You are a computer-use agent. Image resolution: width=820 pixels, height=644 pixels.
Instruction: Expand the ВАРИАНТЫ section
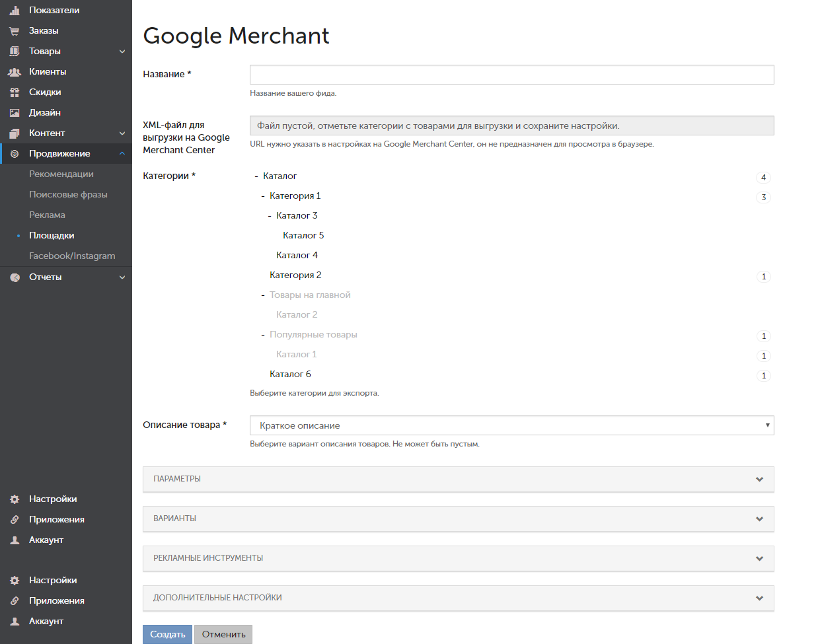click(458, 519)
